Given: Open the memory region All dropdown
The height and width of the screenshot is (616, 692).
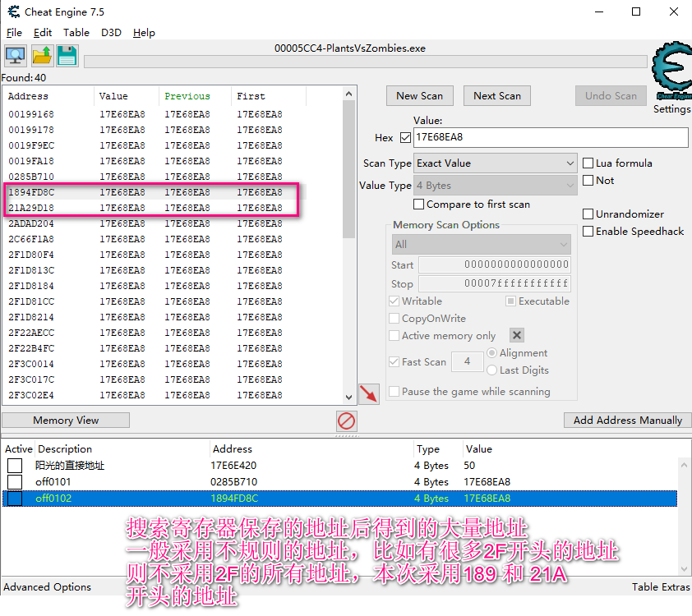Looking at the screenshot, I should 481,244.
